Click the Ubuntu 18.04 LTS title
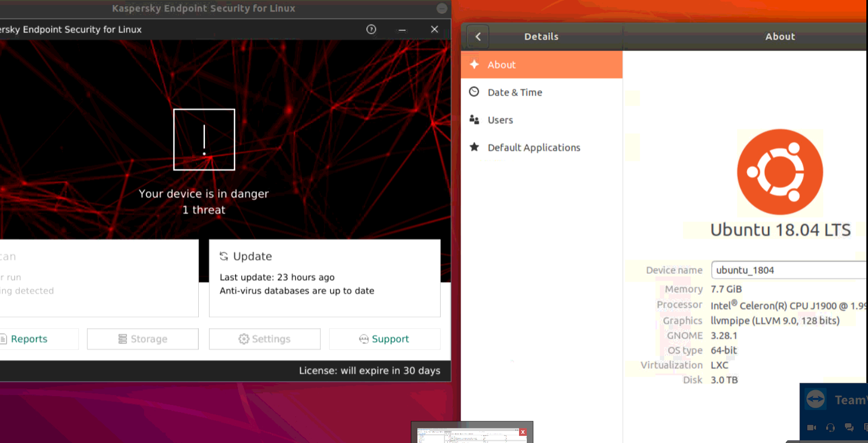The height and width of the screenshot is (443, 868). tap(780, 230)
